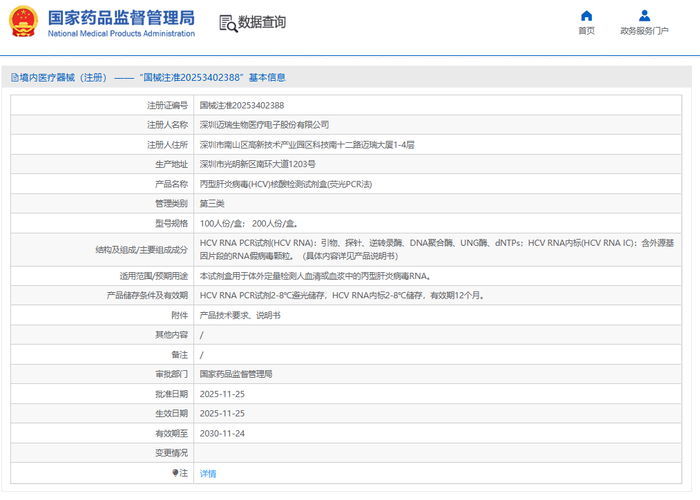Open the 详情 link
This screenshot has height=500, width=700.
click(208, 473)
